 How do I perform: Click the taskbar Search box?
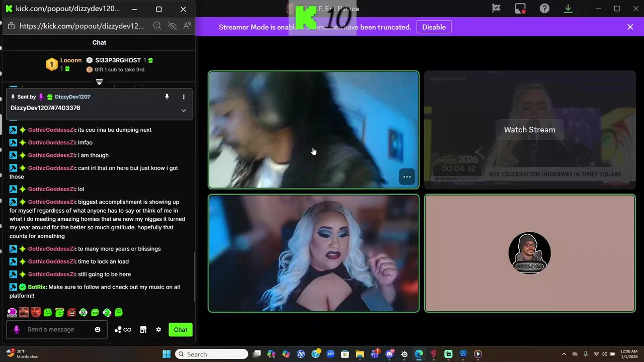pos(211,354)
